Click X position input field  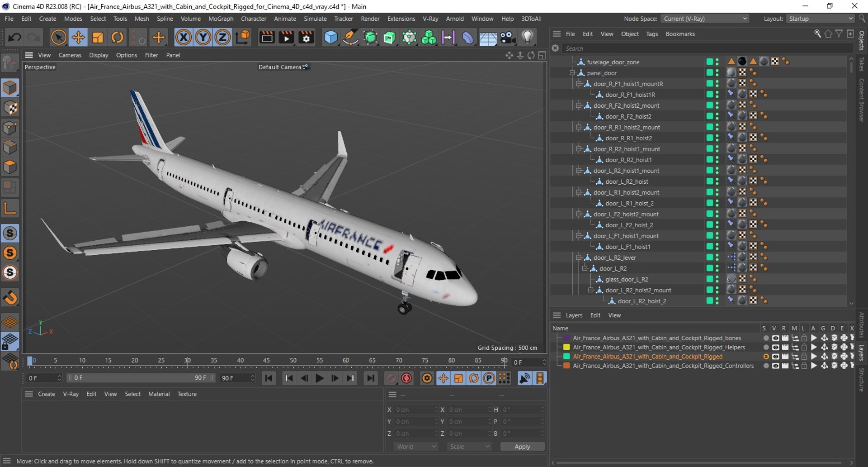[416, 410]
